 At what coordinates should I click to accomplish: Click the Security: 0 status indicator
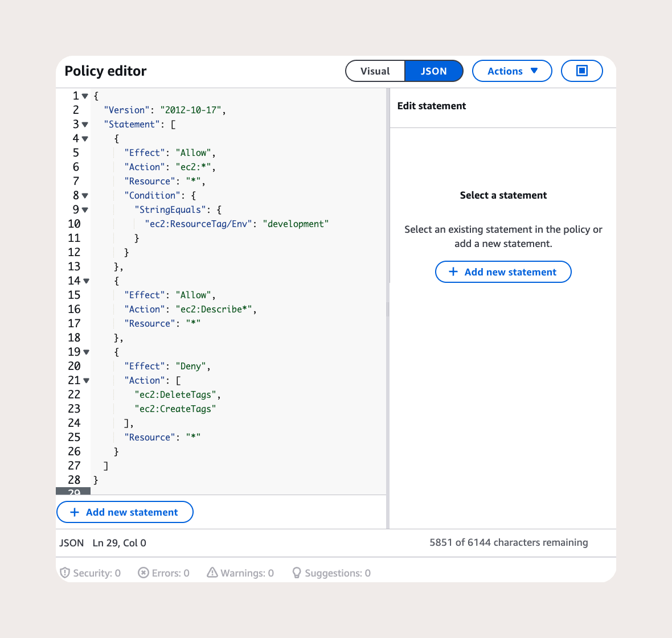coord(91,573)
